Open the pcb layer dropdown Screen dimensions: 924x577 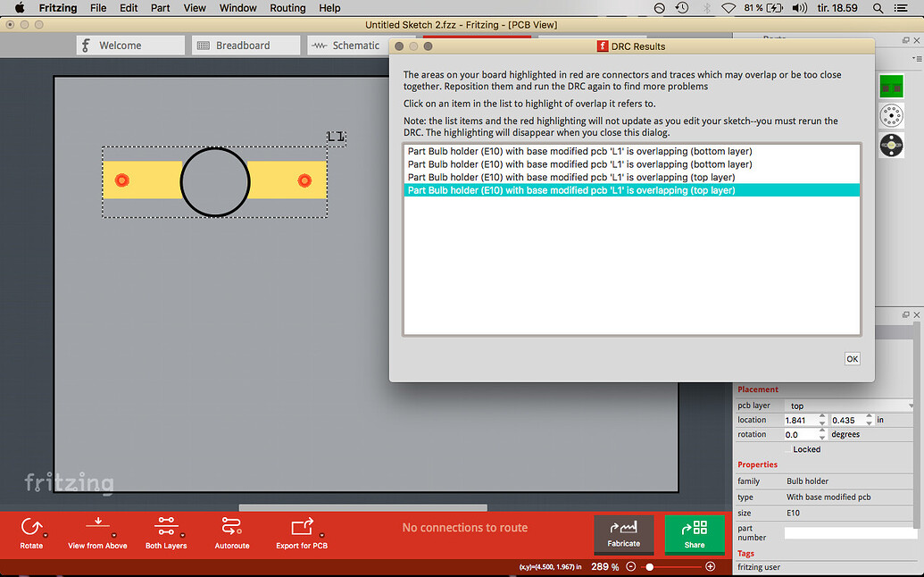click(850, 406)
